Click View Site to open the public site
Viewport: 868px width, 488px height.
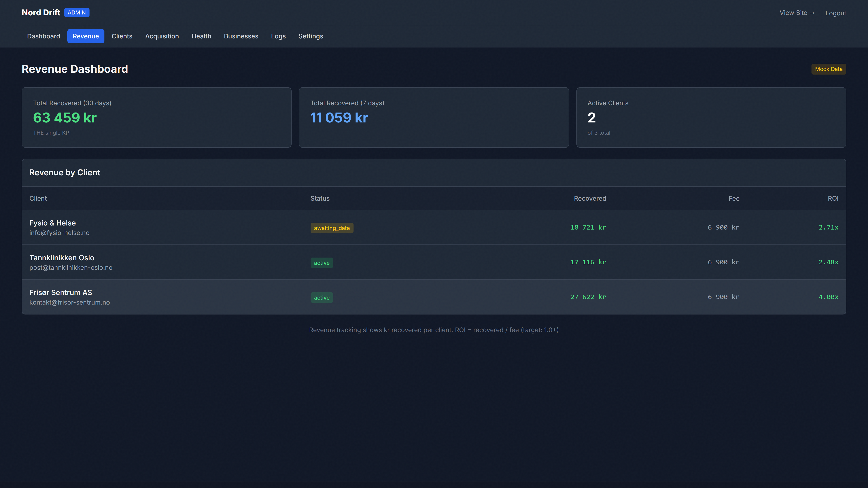tap(797, 13)
